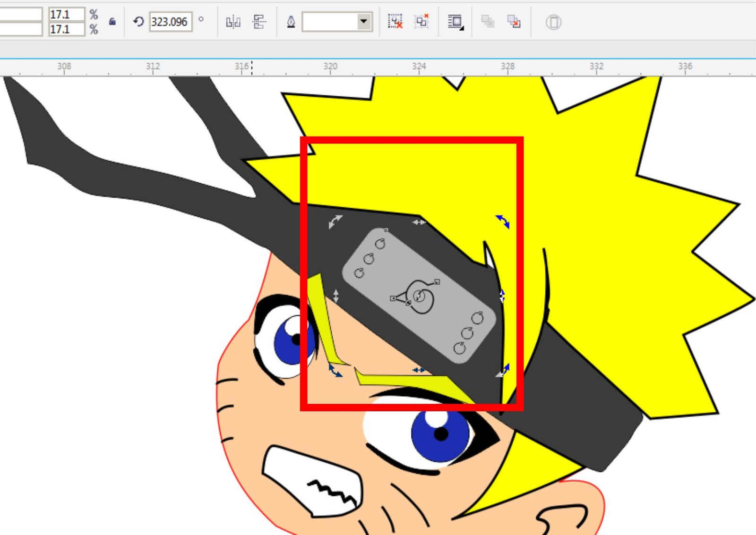Click the bottom middle skew handle

pyautogui.click(x=419, y=370)
